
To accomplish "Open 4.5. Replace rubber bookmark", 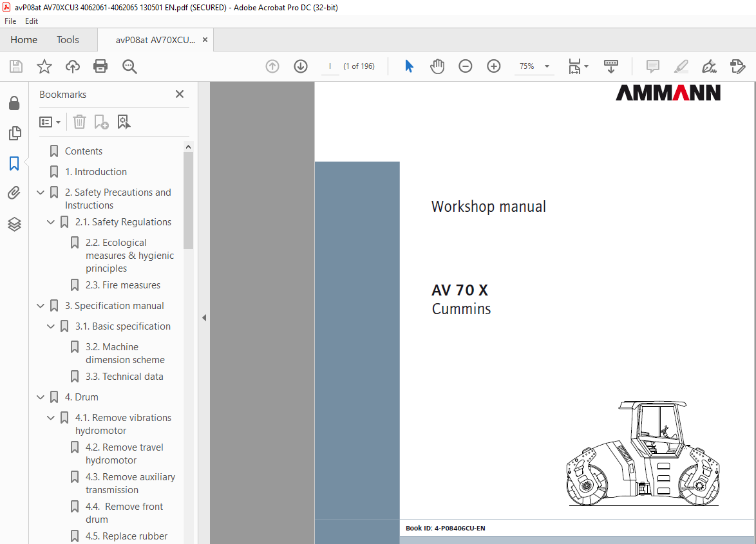I will tap(126, 536).
